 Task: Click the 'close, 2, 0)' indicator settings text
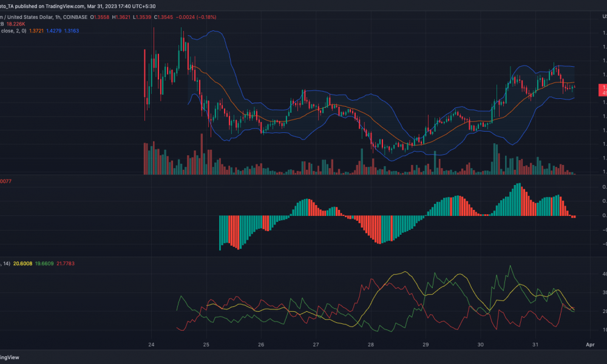click(13, 31)
